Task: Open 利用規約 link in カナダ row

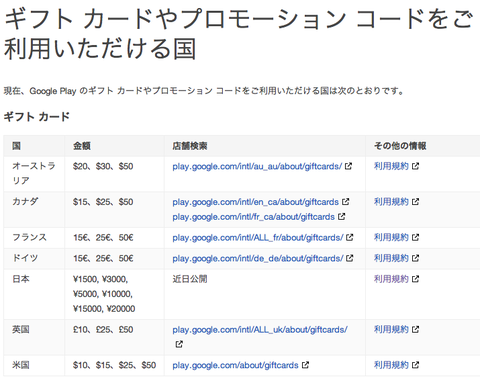Action: pos(391,201)
